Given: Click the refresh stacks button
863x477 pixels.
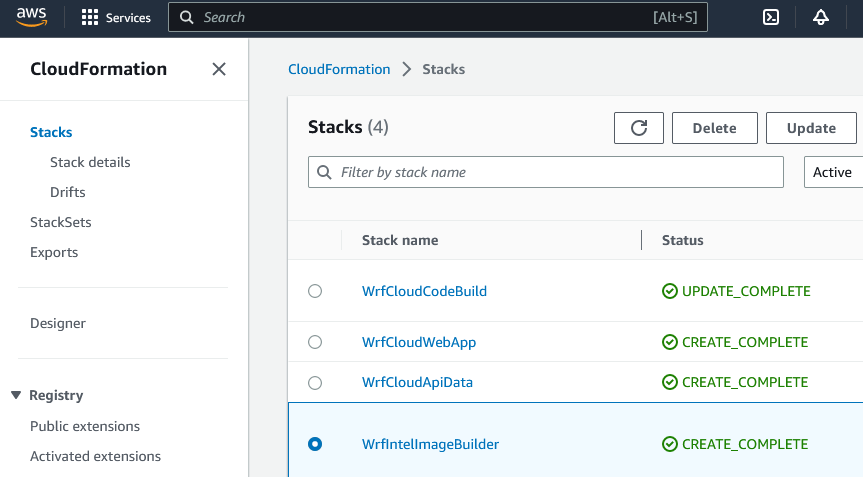Looking at the screenshot, I should point(638,128).
